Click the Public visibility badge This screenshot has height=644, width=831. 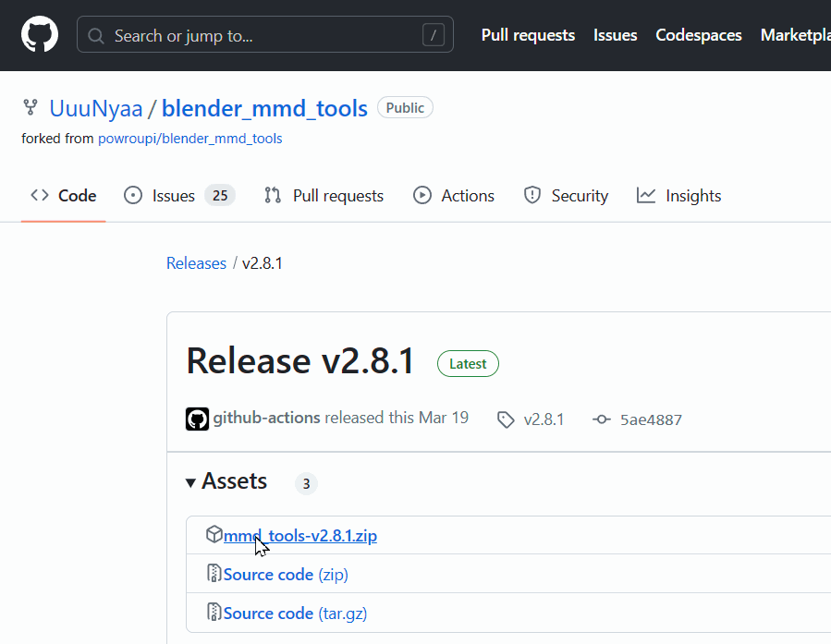[x=405, y=107]
